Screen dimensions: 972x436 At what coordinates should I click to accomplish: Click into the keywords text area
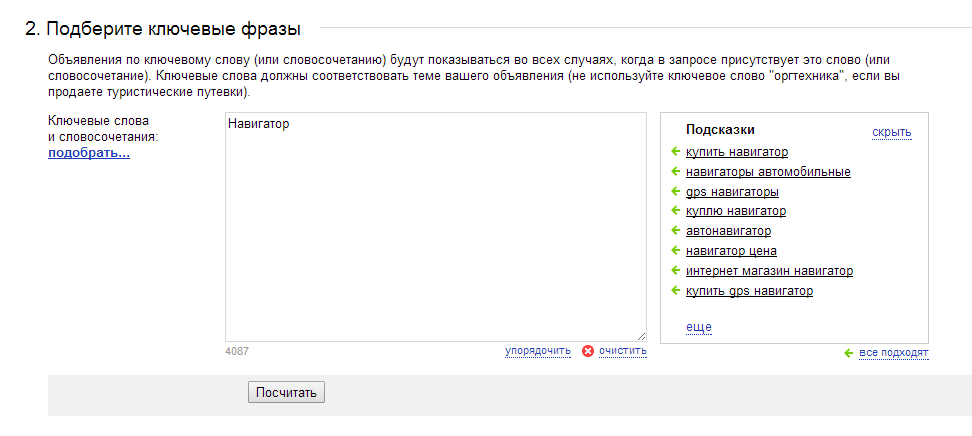(435, 230)
